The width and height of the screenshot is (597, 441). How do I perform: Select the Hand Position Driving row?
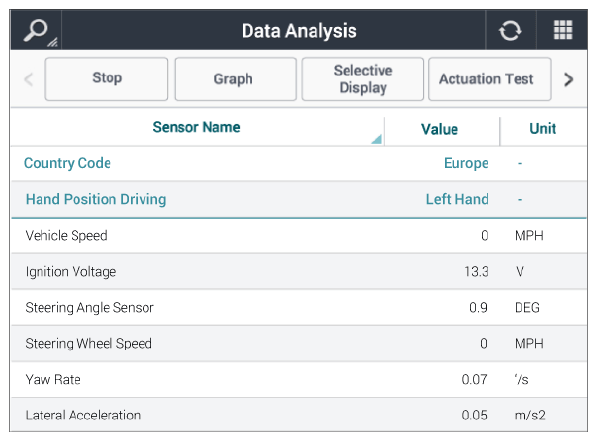click(299, 200)
